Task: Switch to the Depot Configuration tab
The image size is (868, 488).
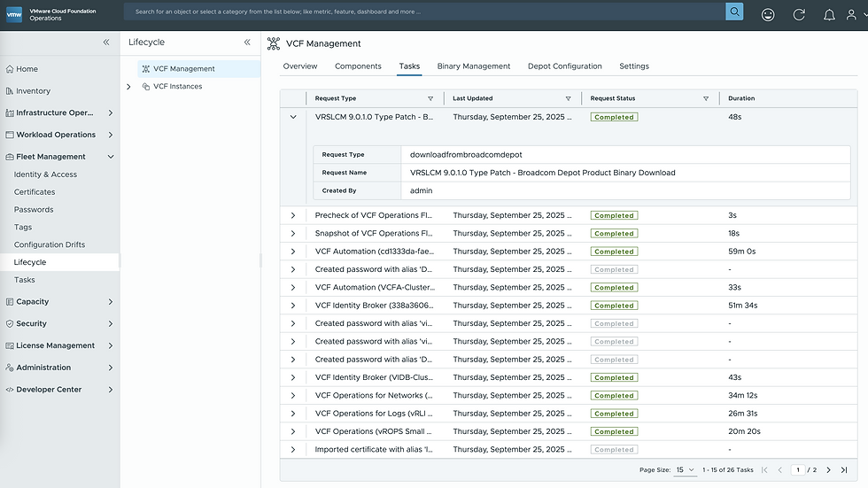Action: coord(564,66)
